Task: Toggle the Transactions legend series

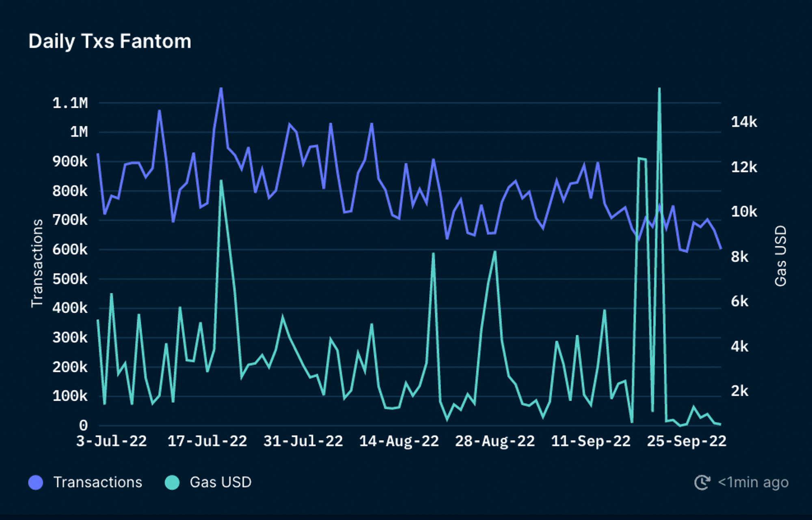Action: [x=85, y=482]
